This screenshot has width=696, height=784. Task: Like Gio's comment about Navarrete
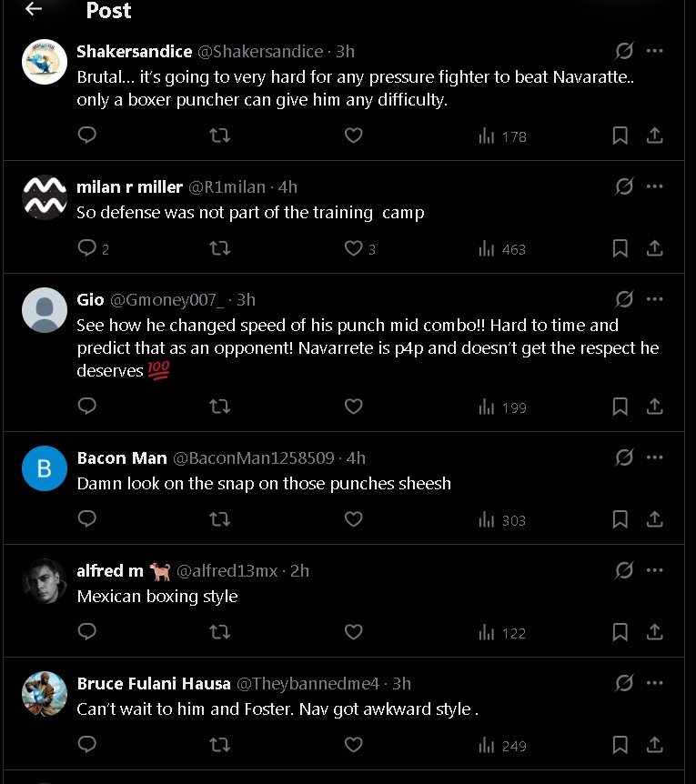(x=354, y=407)
